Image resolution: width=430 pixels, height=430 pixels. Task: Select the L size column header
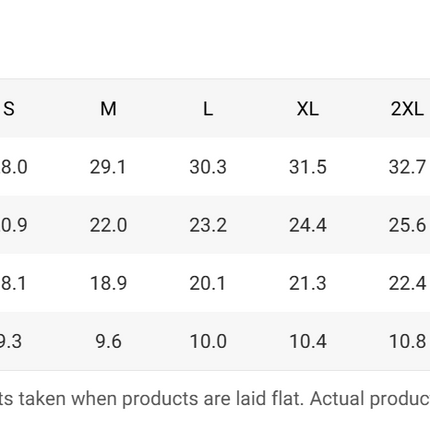tap(208, 109)
